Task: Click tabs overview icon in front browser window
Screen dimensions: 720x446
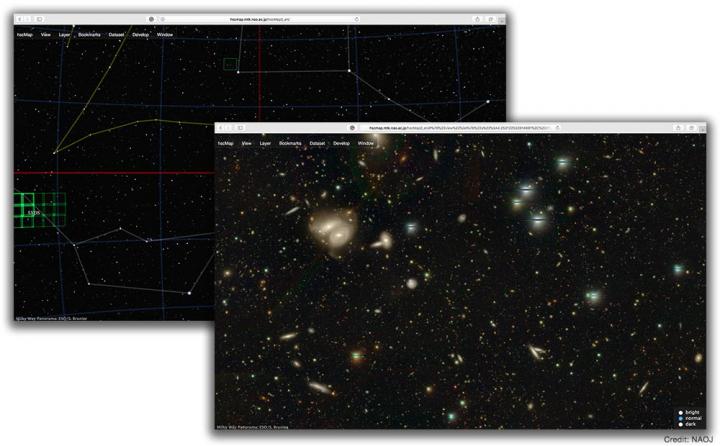Action: 691,128
